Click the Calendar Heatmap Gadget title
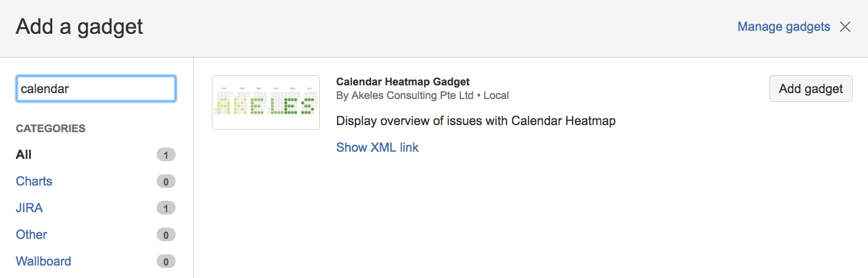 (402, 82)
